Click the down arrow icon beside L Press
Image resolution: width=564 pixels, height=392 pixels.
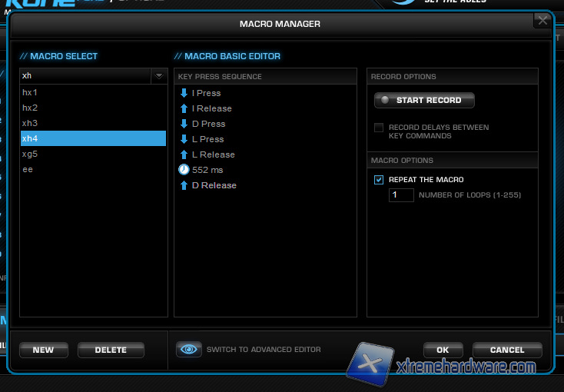coord(184,139)
